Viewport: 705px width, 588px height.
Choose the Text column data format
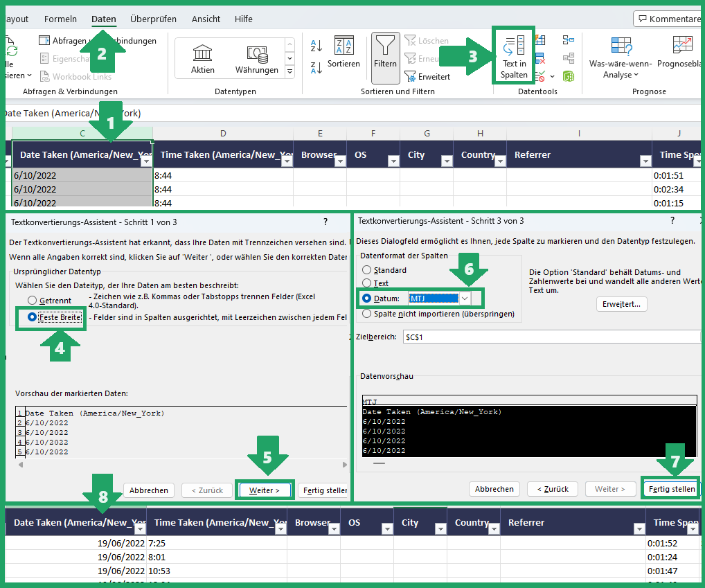pyautogui.click(x=367, y=283)
